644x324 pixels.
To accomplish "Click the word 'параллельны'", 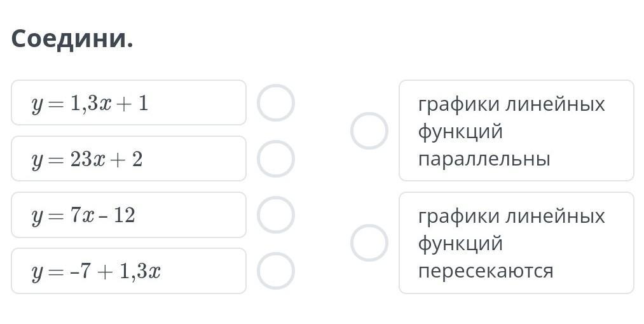I will tap(484, 158).
